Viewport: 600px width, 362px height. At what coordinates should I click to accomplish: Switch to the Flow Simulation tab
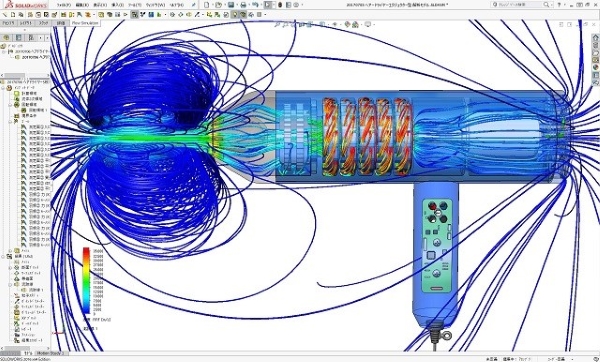[x=85, y=23]
